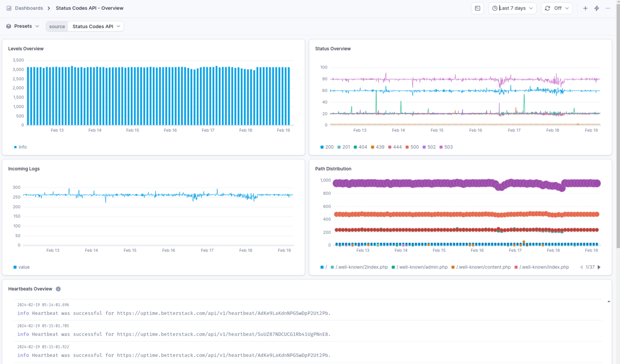Go to previous legend page arrow
620x364 pixels.
581,267
